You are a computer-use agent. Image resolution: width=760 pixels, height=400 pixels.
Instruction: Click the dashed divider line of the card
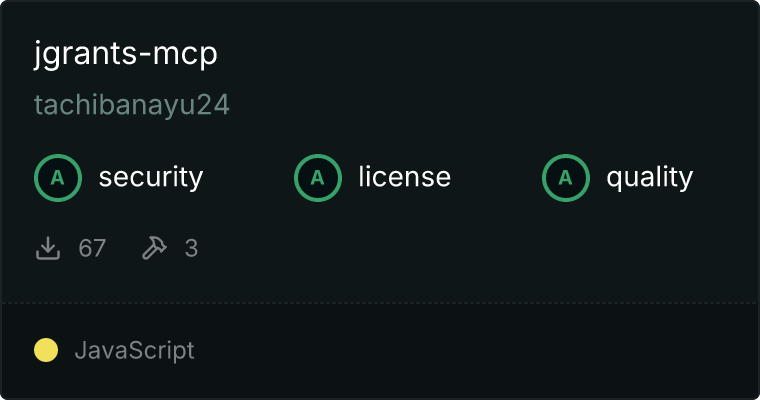coord(380,303)
